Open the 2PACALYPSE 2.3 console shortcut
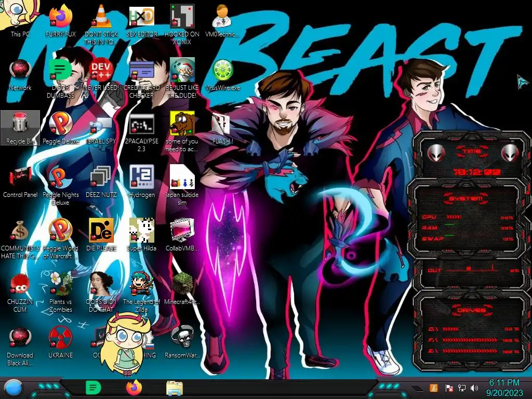Screen dimensions: 532x399 pos(141,132)
